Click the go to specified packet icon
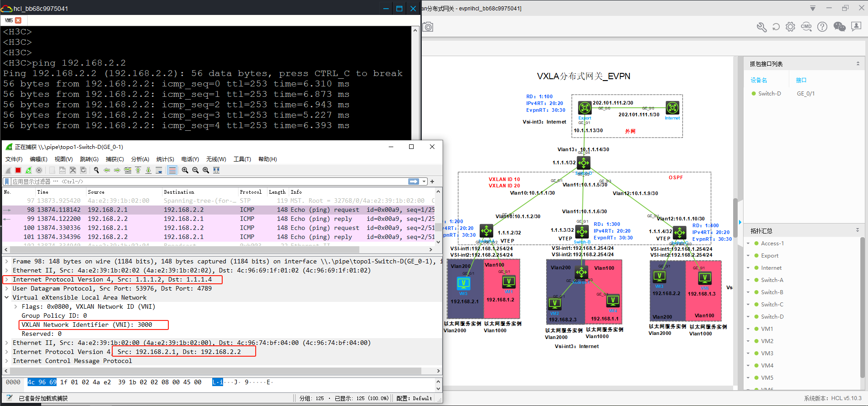 click(128, 170)
